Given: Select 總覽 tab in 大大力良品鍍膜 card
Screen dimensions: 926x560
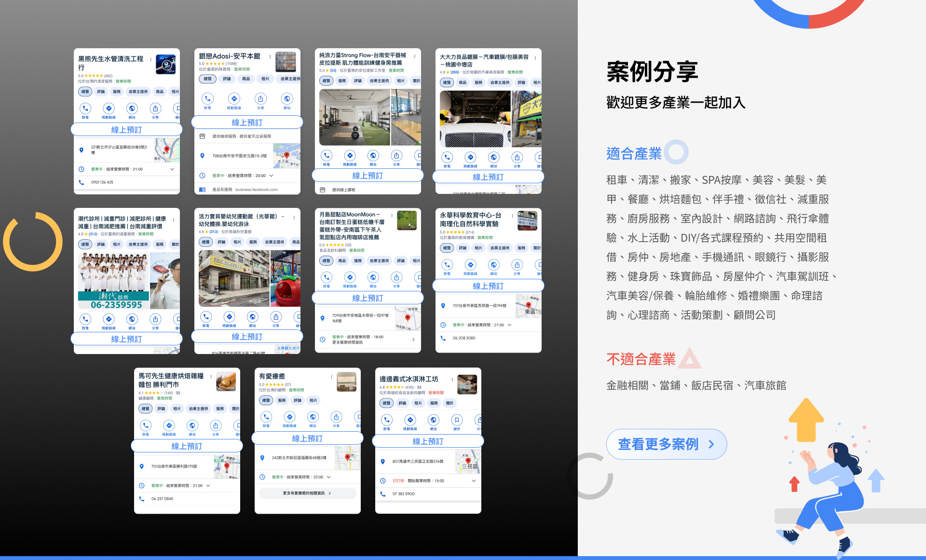Looking at the screenshot, I should (447, 82).
